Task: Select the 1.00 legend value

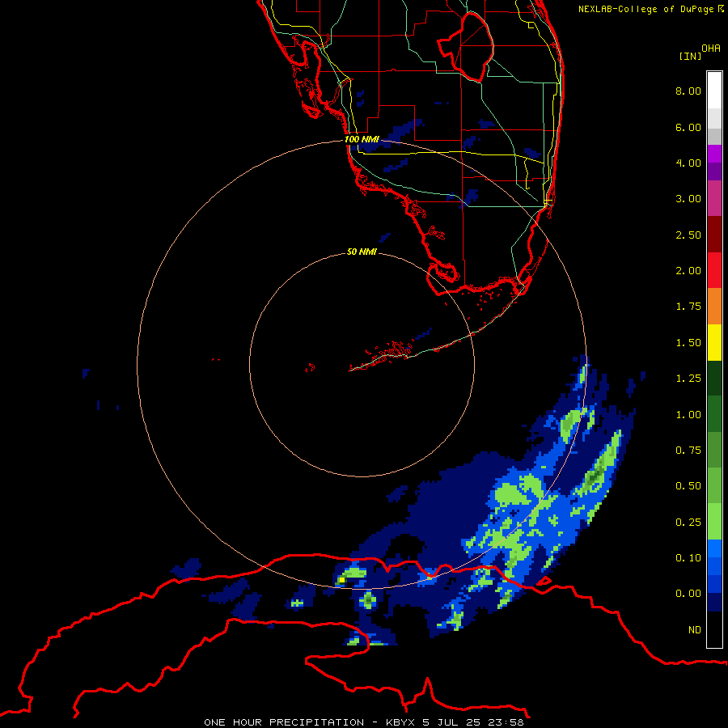Action: point(688,415)
